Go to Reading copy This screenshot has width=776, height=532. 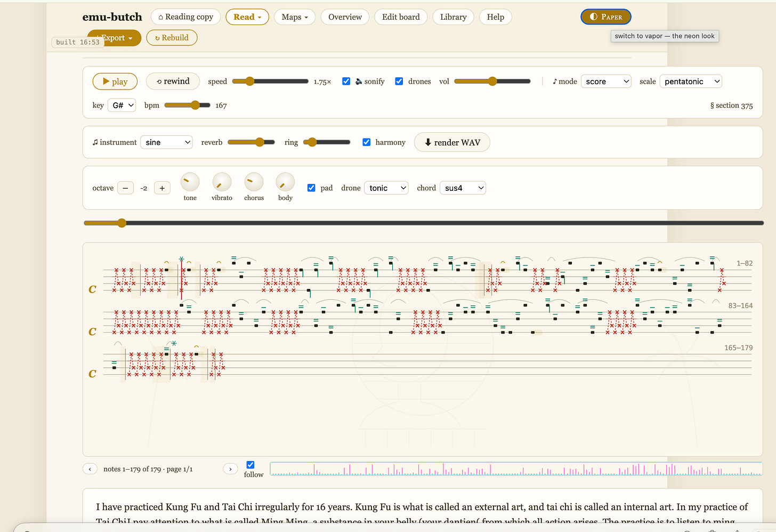pyautogui.click(x=185, y=17)
